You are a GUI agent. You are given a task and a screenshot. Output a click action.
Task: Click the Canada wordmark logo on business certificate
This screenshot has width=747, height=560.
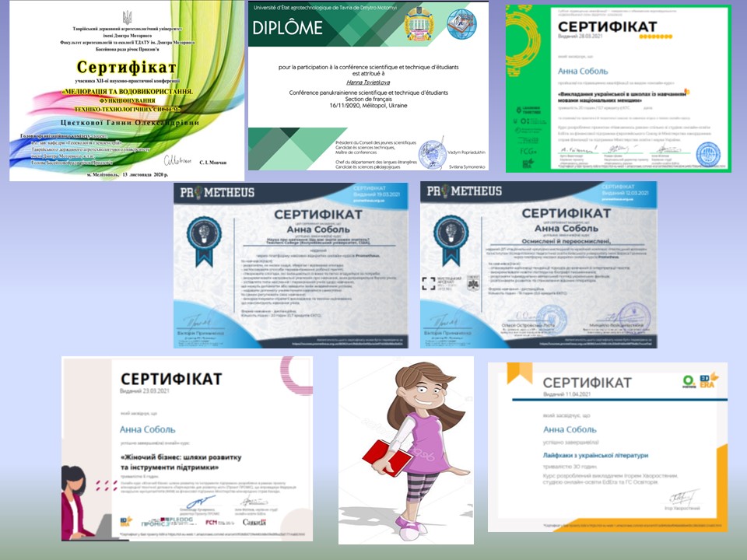coord(254,522)
